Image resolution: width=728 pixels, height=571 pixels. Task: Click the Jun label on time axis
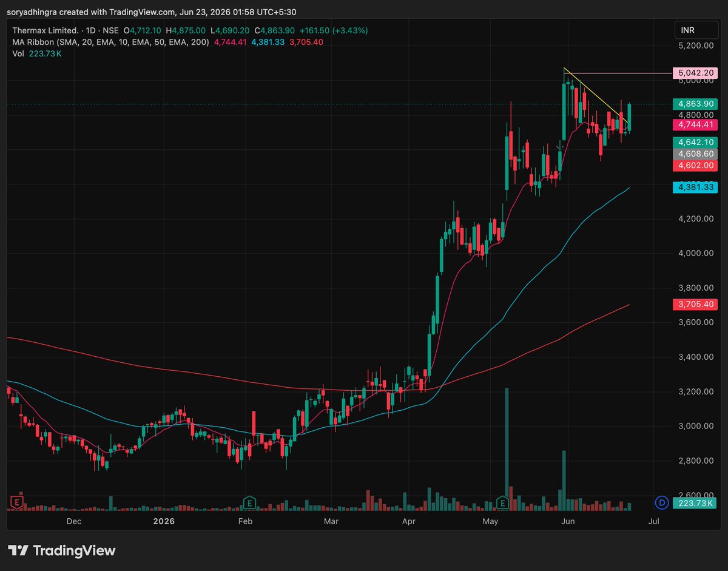[x=568, y=521]
